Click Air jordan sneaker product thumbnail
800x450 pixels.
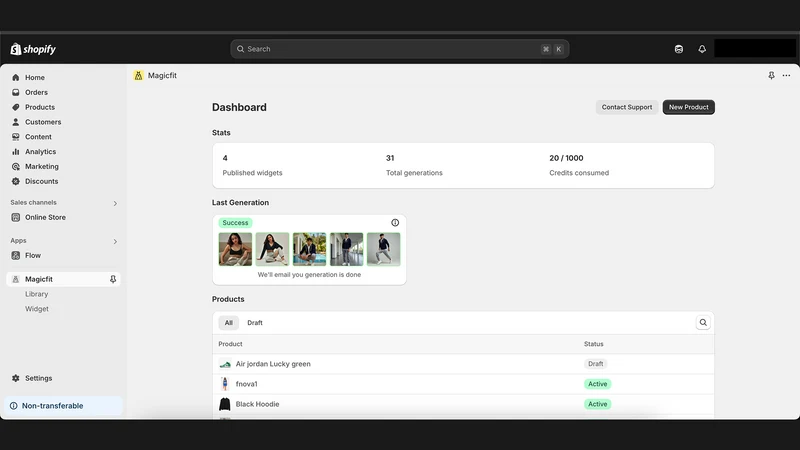coord(224,364)
